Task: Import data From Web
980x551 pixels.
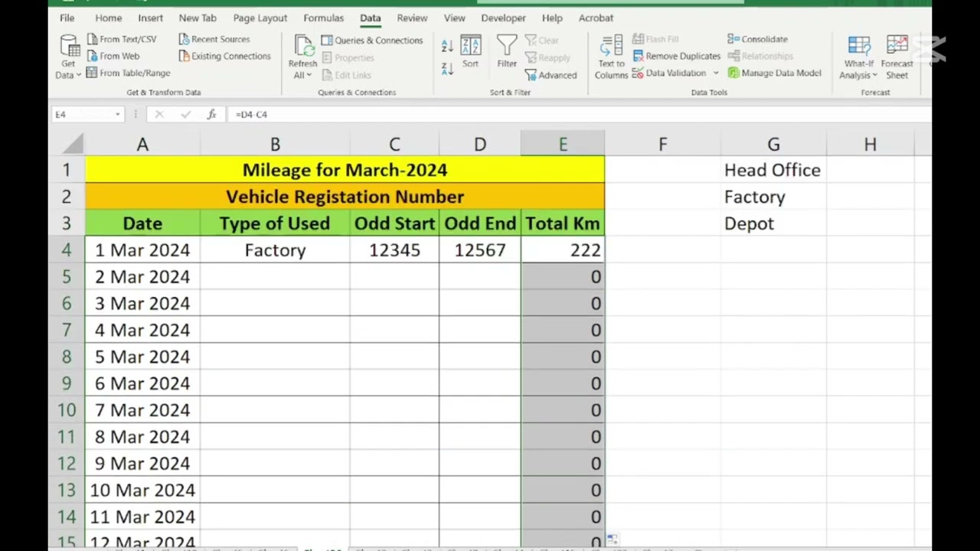Action: 113,56
